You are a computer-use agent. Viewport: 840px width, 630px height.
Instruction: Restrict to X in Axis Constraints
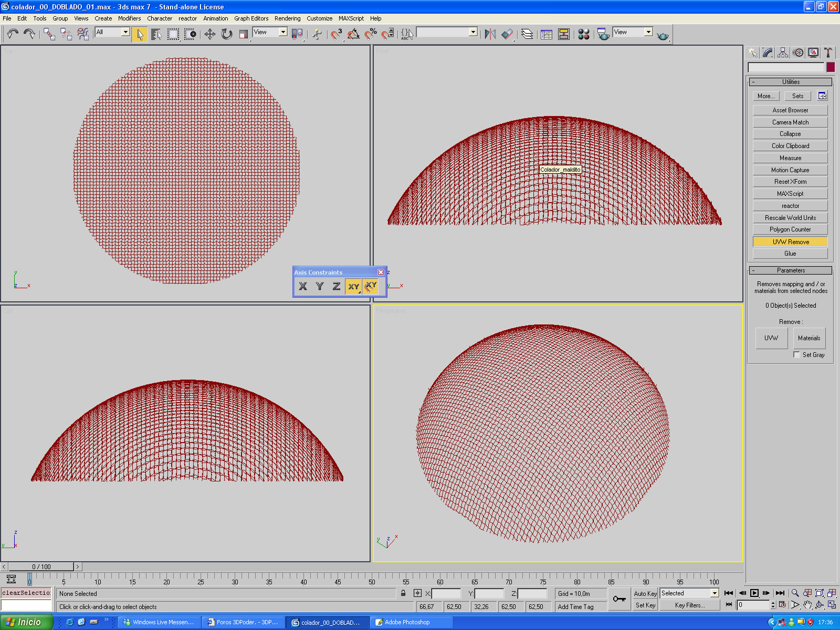click(x=303, y=286)
